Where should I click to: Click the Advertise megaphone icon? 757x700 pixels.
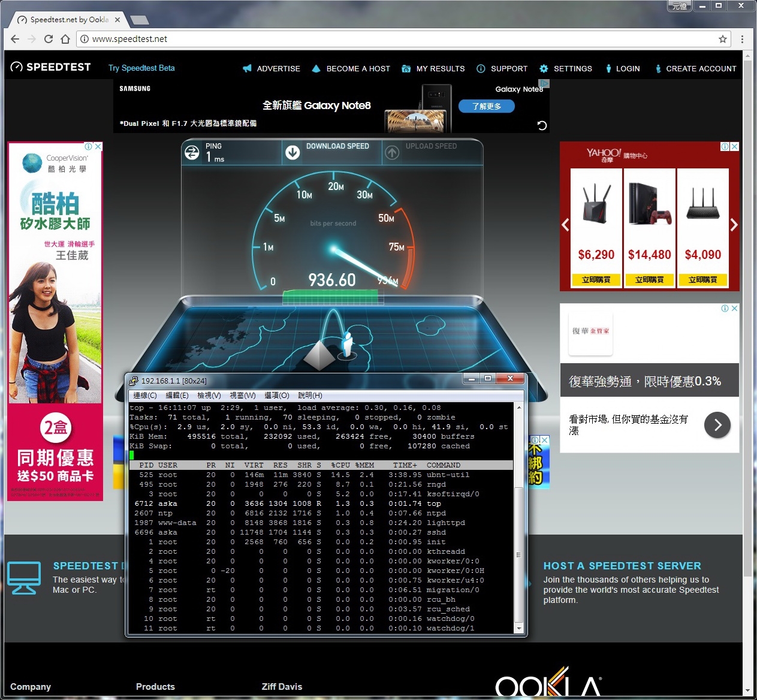point(247,68)
